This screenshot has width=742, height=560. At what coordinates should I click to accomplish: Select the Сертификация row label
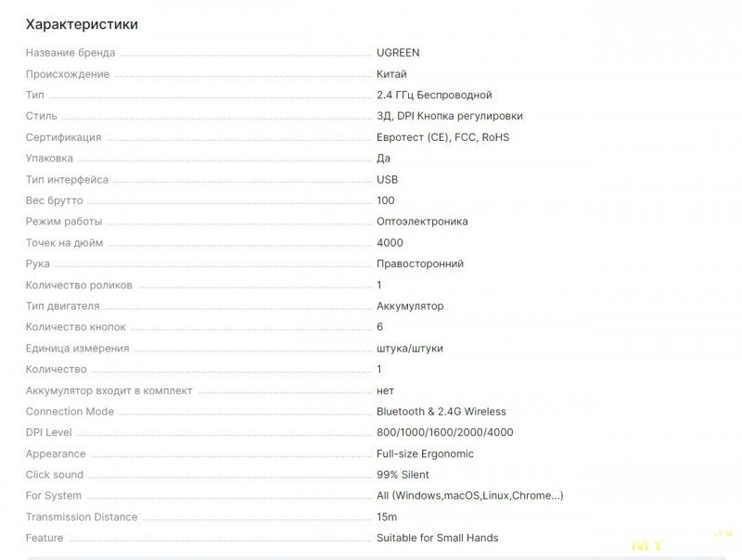pos(63,137)
